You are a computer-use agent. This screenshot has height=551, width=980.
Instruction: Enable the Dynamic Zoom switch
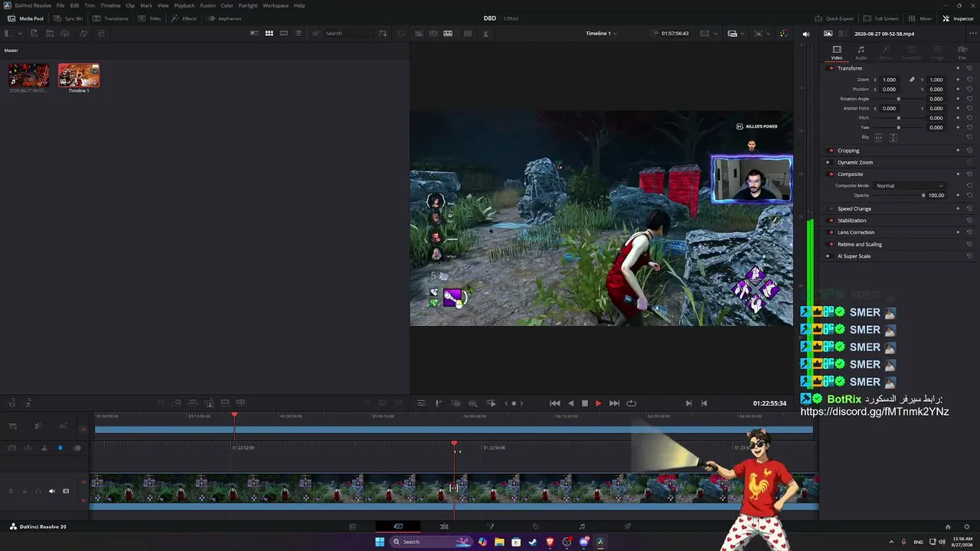click(828, 162)
